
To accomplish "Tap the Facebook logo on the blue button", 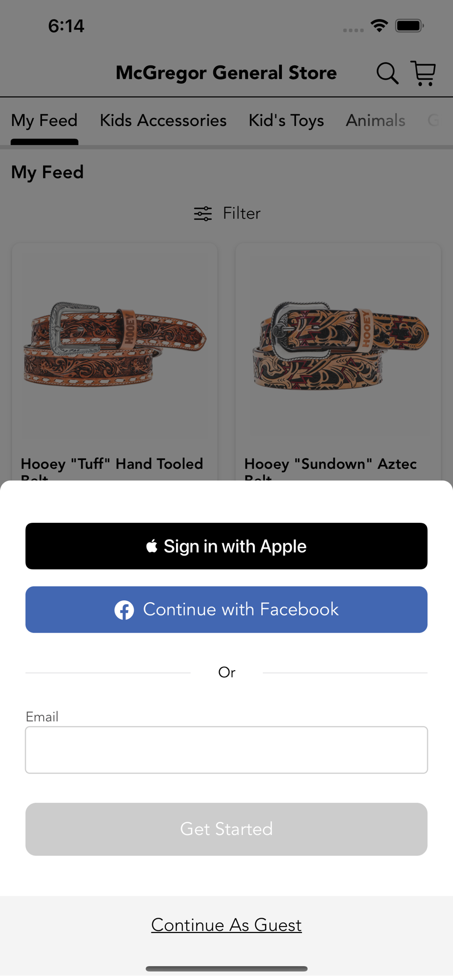I will click(x=124, y=610).
